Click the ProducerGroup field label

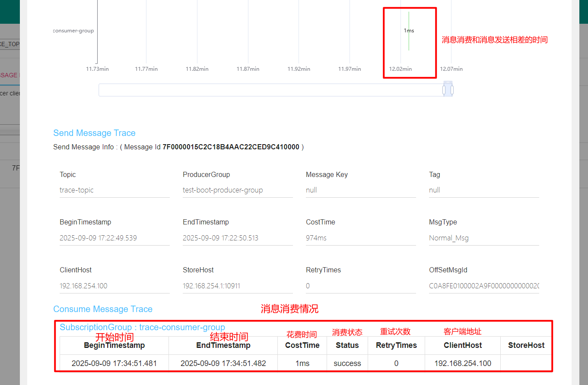click(x=207, y=174)
